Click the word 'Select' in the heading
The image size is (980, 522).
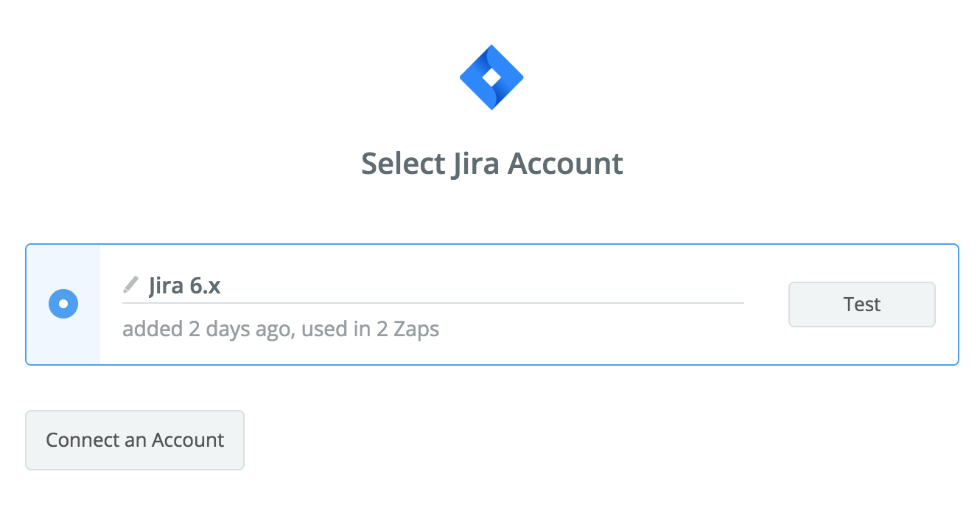402,164
